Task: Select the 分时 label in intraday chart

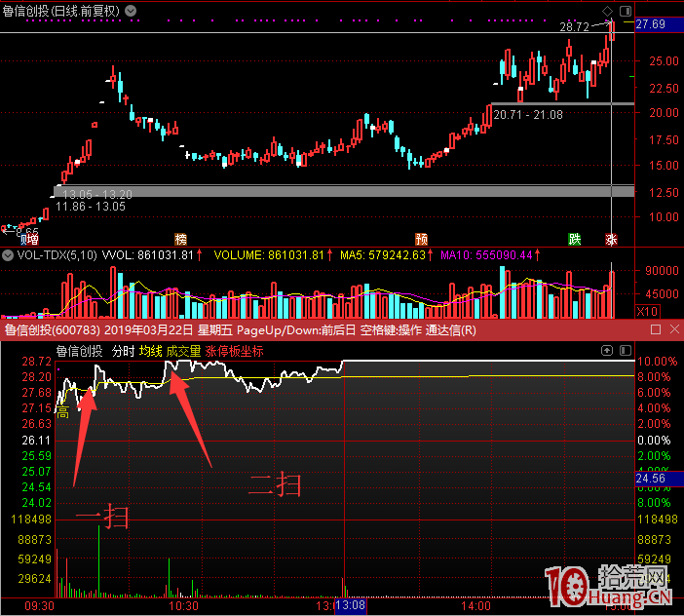Action: click(123, 351)
